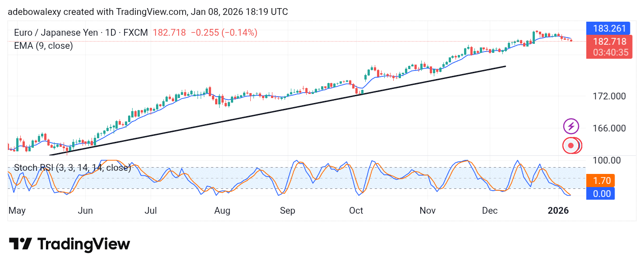
Task: Click the 03:40:35 countdown timer
Action: 611,52
